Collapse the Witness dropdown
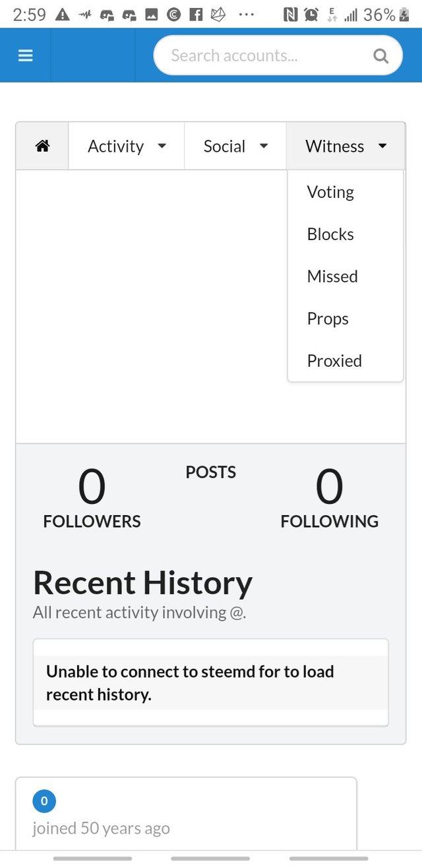The width and height of the screenshot is (422, 868). click(x=346, y=146)
